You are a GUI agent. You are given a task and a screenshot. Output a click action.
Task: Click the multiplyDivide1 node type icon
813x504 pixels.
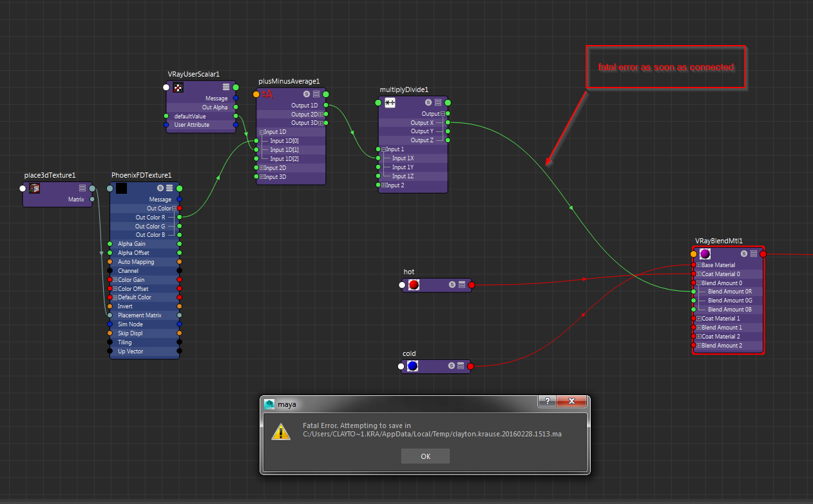(x=390, y=102)
